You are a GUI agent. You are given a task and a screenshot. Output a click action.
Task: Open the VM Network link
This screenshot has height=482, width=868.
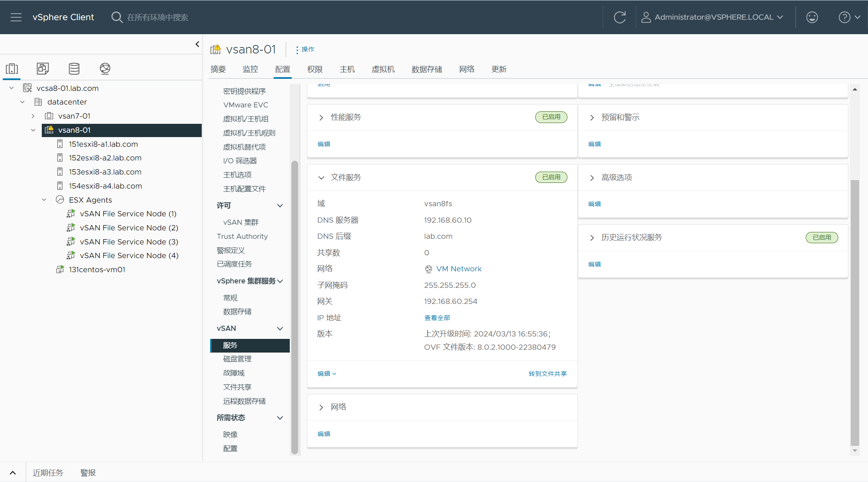click(x=459, y=269)
